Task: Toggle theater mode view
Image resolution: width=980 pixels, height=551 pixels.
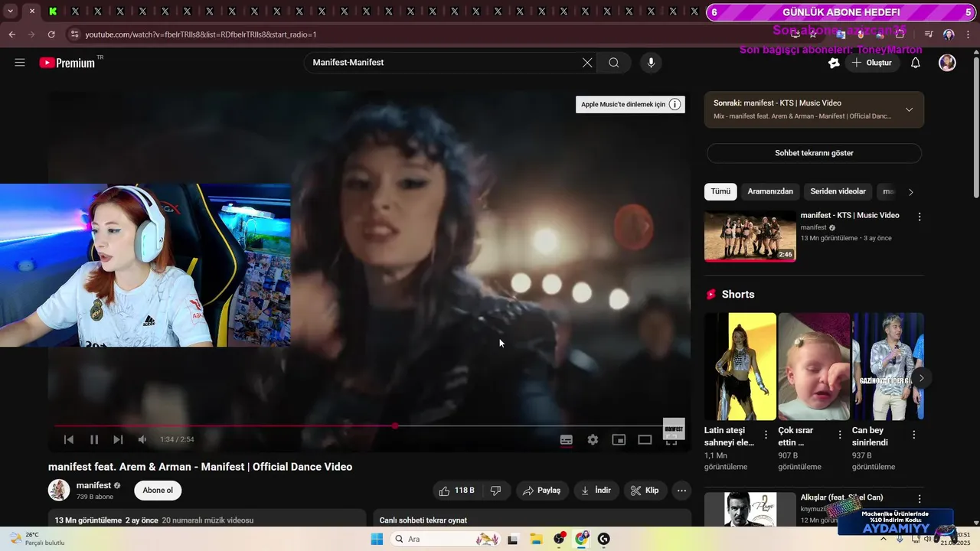Action: click(x=645, y=439)
